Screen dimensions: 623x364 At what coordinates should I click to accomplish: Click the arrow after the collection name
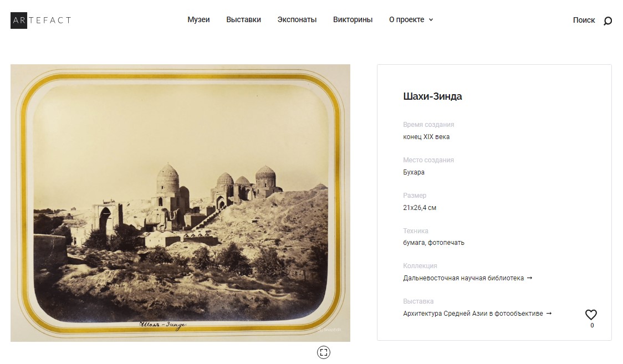point(529,278)
